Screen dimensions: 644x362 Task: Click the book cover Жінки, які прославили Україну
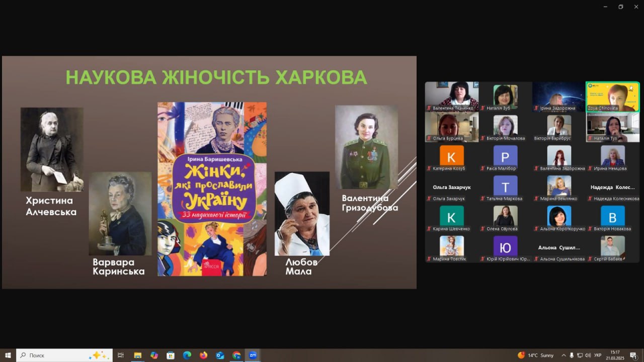(212, 189)
